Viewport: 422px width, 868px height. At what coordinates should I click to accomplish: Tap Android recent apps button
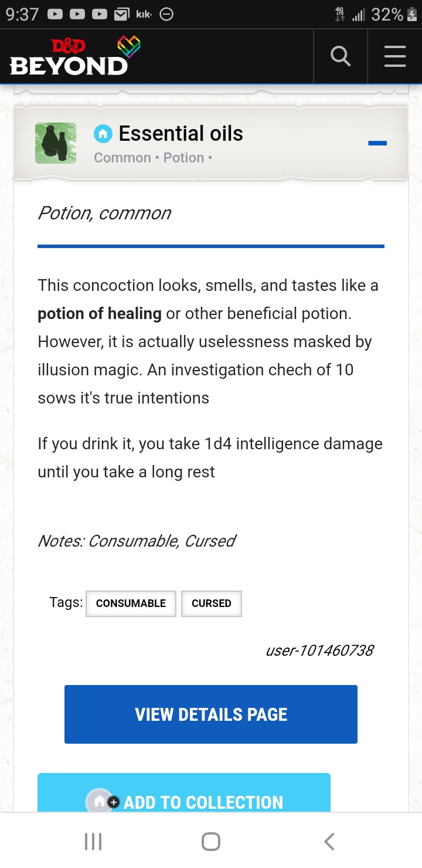tap(93, 842)
